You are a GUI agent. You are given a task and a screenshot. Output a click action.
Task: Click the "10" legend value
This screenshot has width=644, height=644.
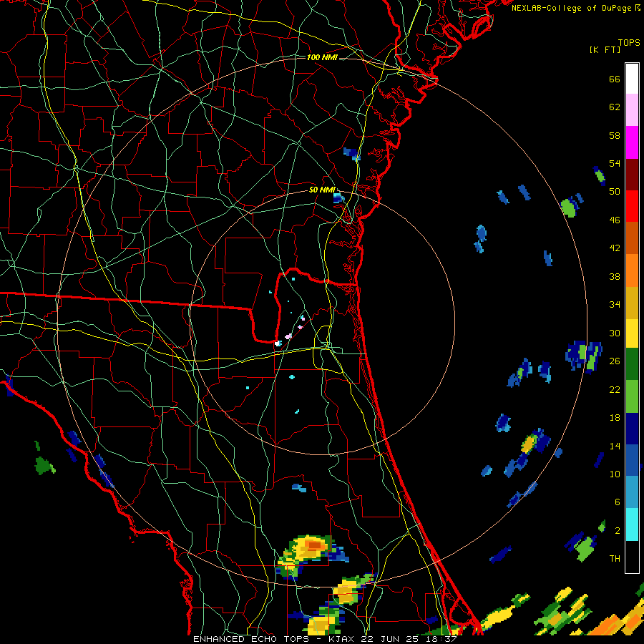coord(615,474)
